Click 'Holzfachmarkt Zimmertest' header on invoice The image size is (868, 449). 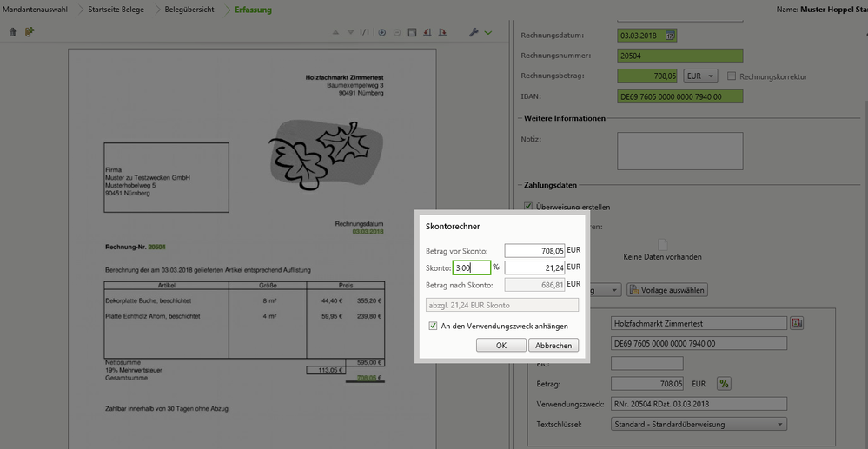point(344,78)
